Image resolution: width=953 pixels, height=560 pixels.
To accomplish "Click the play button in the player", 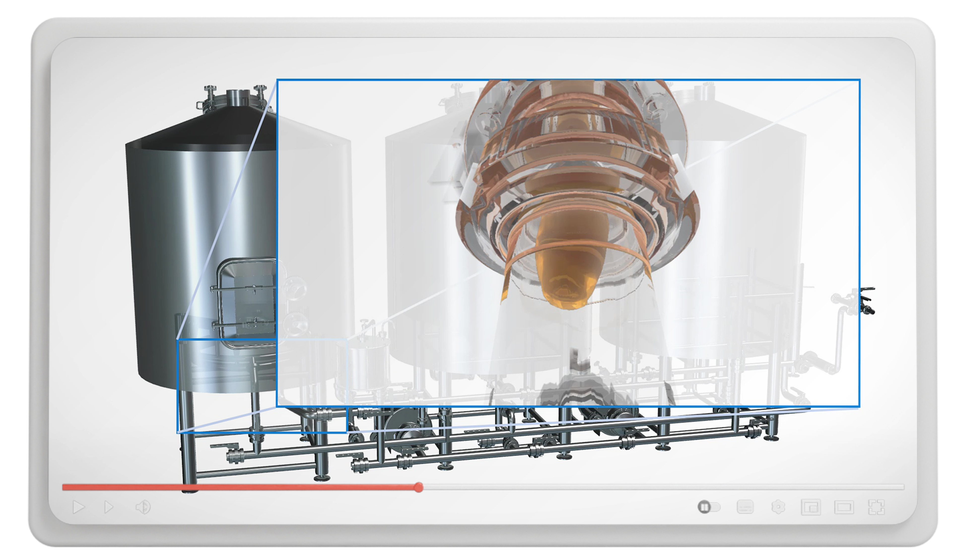I will pos(79,507).
